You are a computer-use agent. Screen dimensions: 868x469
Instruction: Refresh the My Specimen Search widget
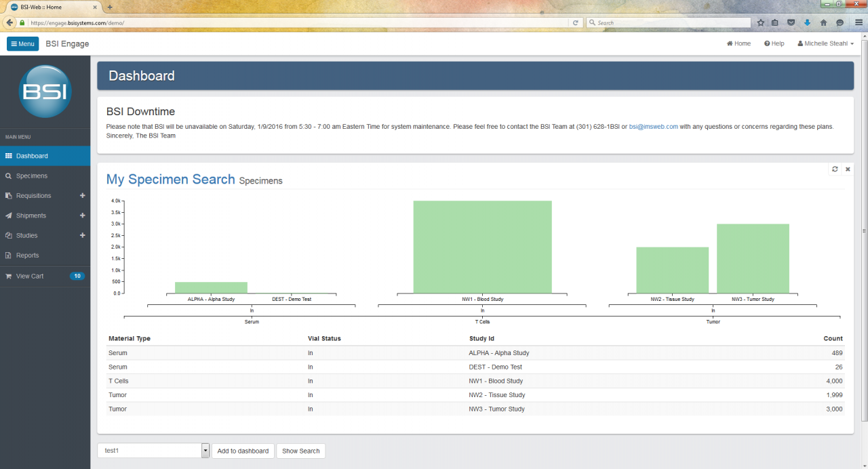835,169
